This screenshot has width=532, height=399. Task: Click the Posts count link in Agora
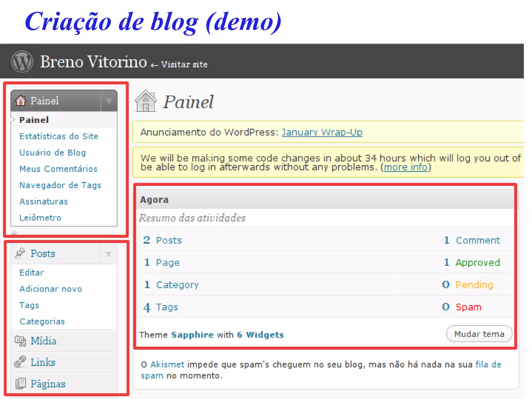click(x=169, y=240)
